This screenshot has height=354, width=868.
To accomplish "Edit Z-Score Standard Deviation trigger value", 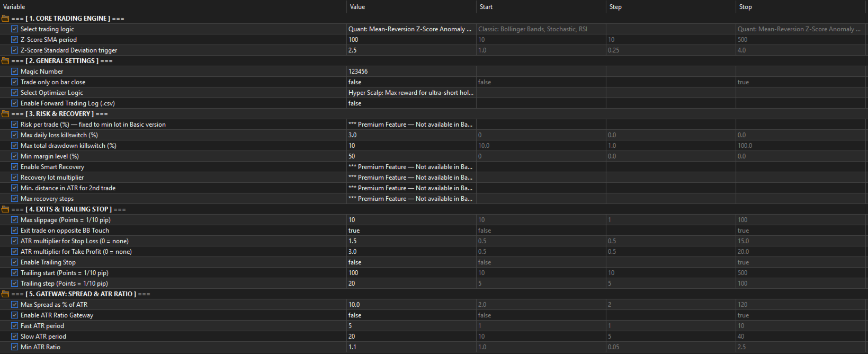I will (410, 50).
